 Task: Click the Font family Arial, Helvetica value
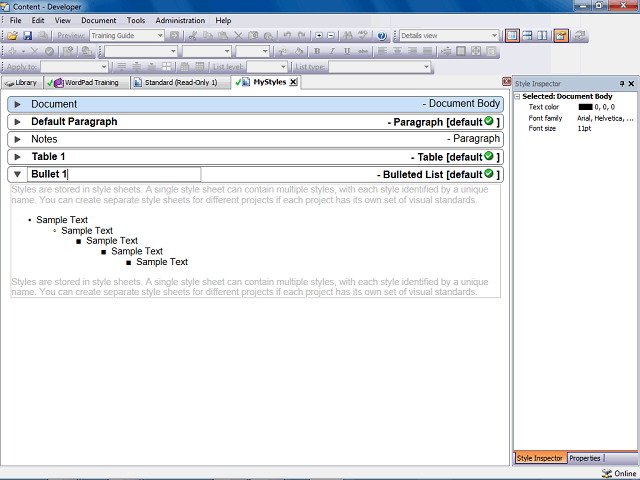coord(605,118)
